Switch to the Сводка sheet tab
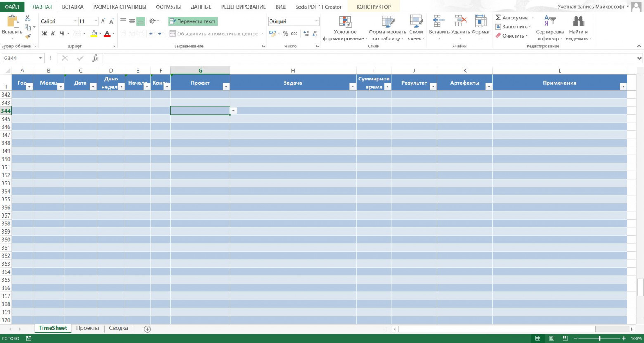 pos(118,328)
